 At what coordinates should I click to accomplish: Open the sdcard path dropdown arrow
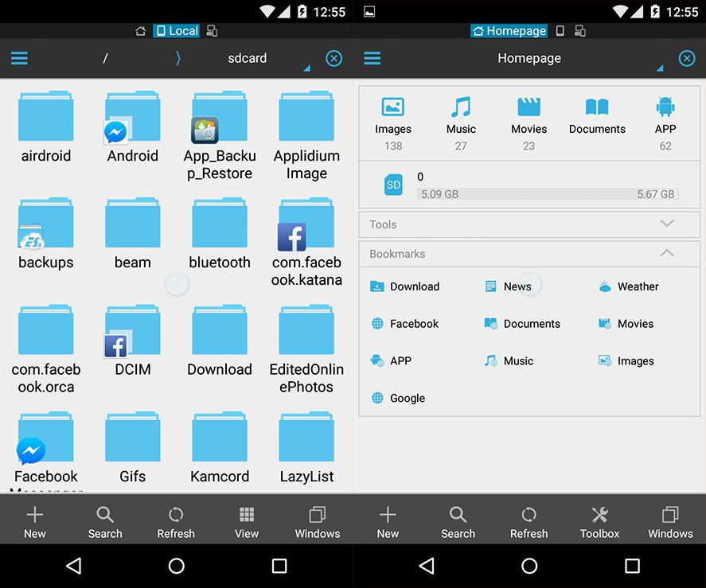coord(306,68)
